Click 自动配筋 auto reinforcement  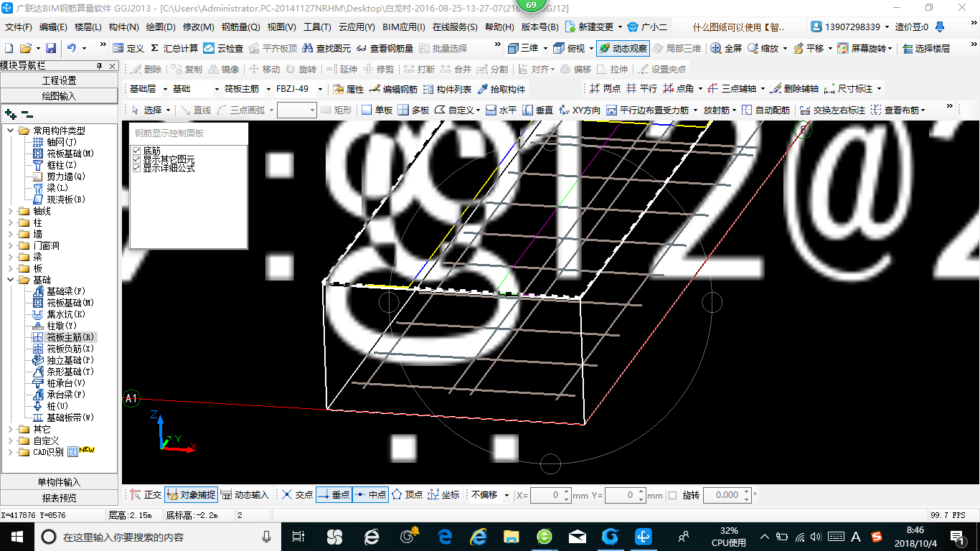point(765,110)
